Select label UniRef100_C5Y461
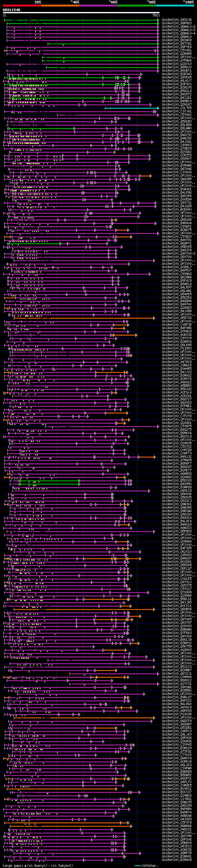 coord(176,50)
